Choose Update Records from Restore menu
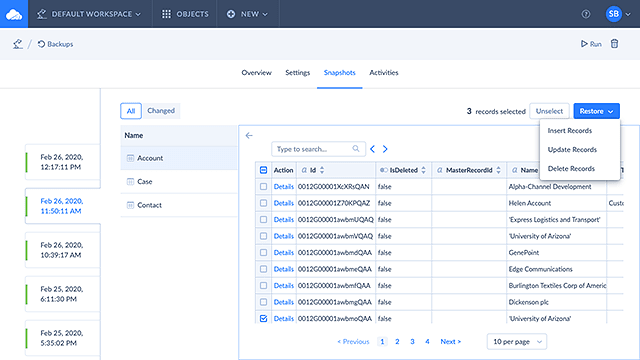 click(x=572, y=149)
